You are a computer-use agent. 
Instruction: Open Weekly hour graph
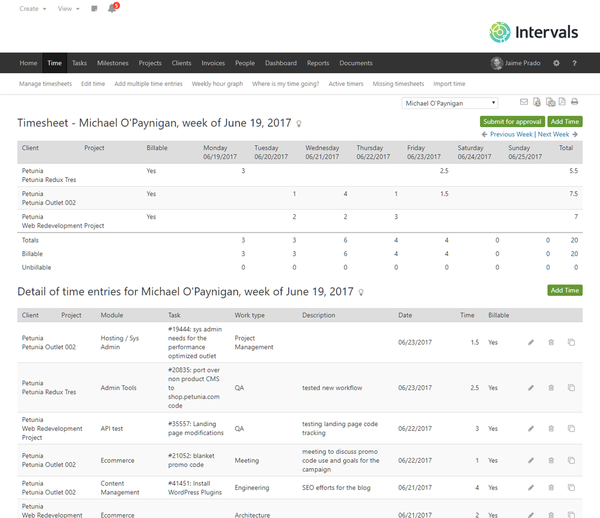click(x=217, y=84)
